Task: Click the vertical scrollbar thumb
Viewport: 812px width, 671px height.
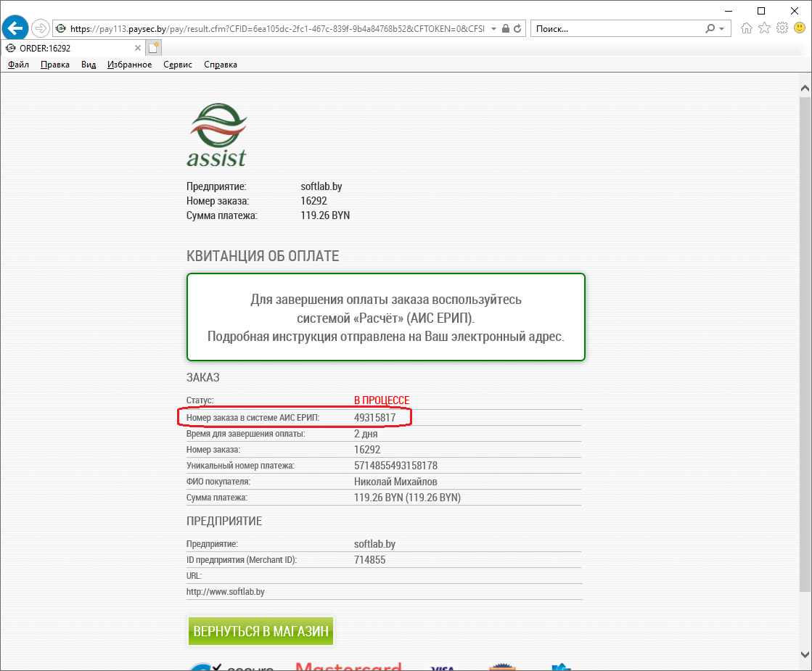Action: 805,345
